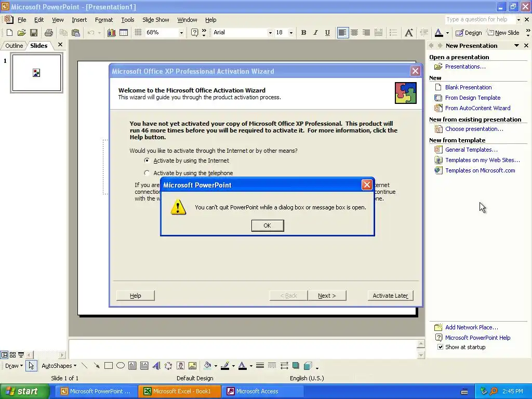Open the From Design Template link
532x399 pixels.
click(x=473, y=98)
